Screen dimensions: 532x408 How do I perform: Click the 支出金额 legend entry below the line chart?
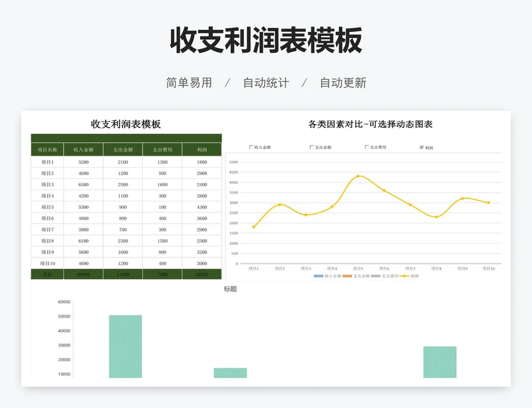coord(356,276)
